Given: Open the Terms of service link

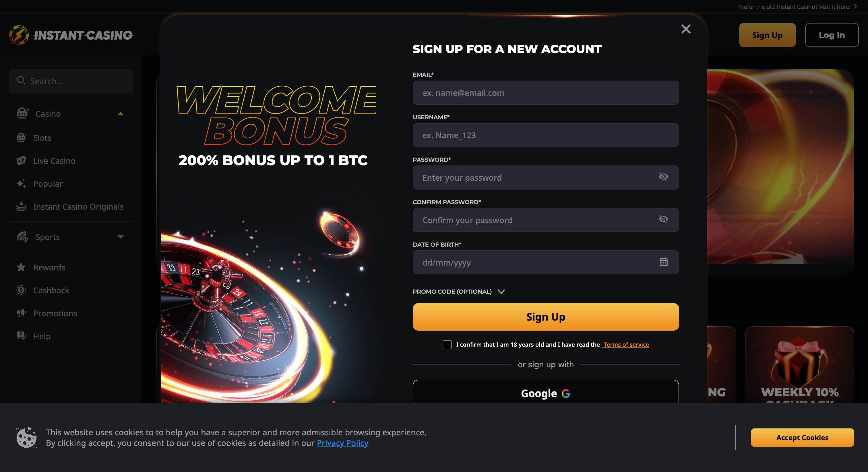Looking at the screenshot, I should (x=626, y=344).
